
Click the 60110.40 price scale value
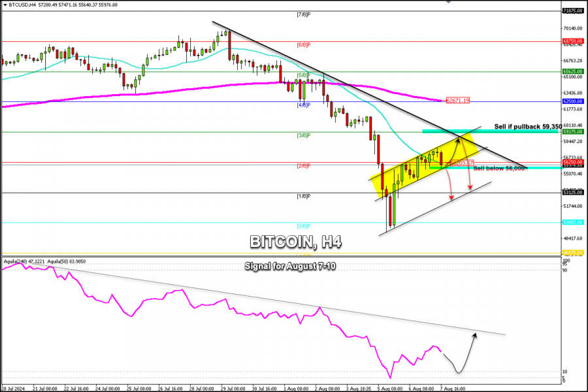[572, 125]
